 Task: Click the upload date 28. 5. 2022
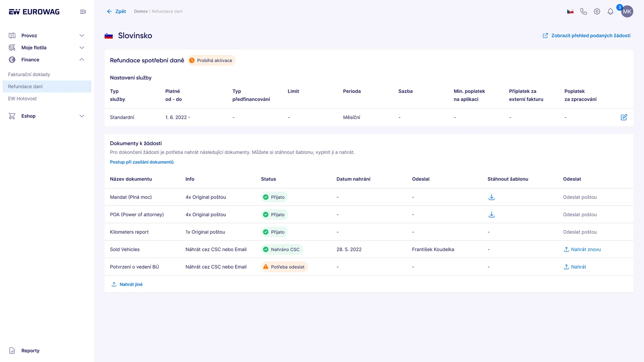point(349,249)
